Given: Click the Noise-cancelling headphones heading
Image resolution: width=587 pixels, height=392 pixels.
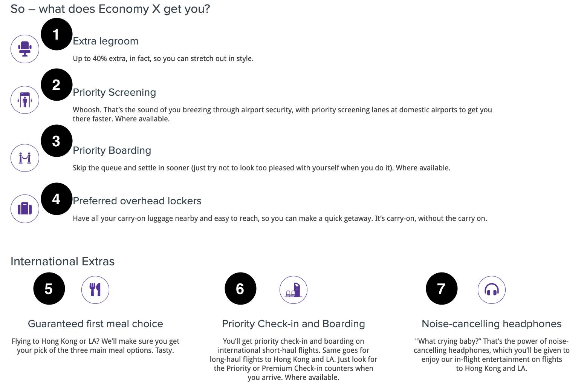Looking at the screenshot, I should point(492,324).
